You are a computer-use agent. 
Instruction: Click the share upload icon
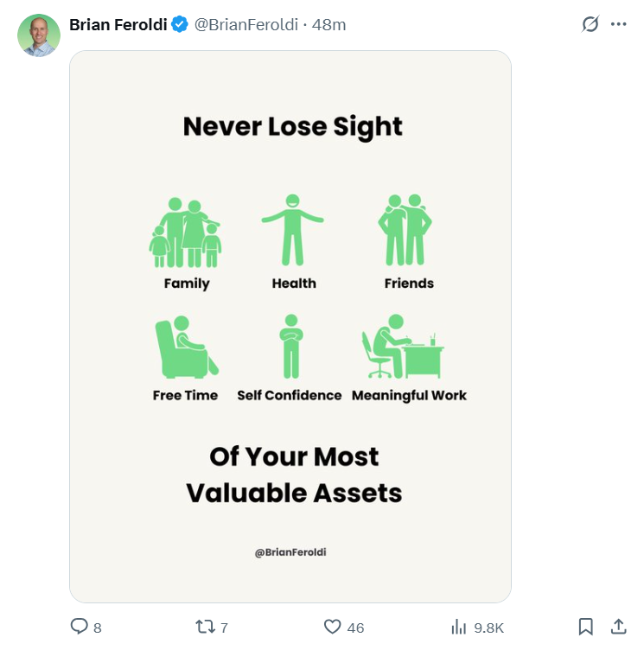tap(618, 627)
